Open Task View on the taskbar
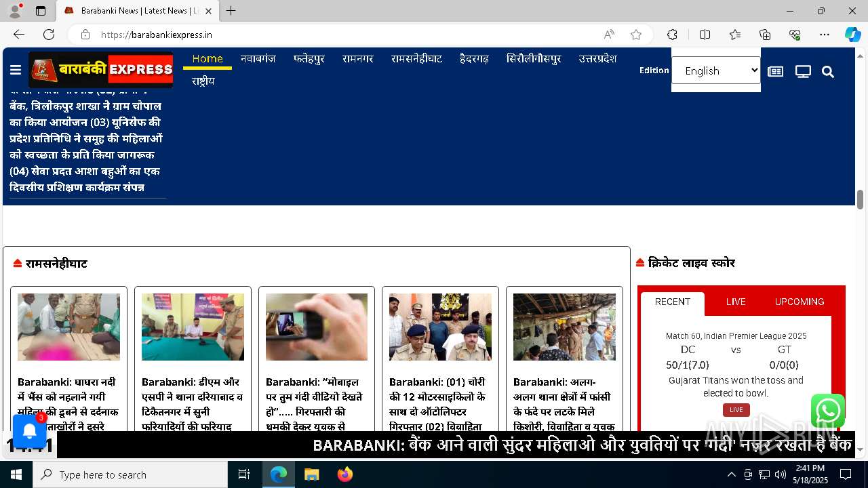The height and width of the screenshot is (488, 868). (x=244, y=474)
